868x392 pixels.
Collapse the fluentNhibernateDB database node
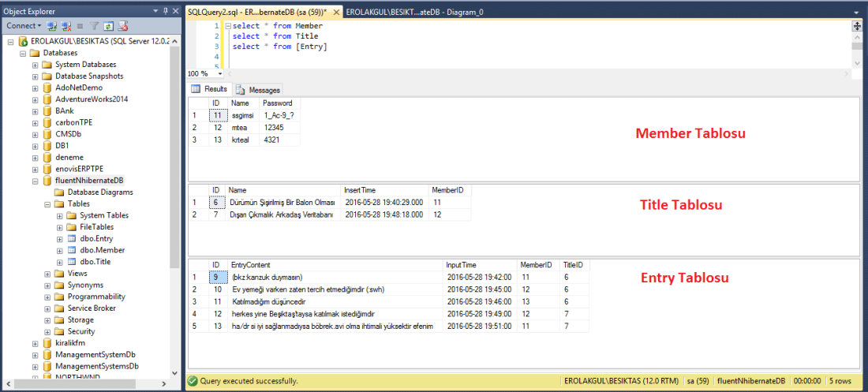(x=35, y=181)
